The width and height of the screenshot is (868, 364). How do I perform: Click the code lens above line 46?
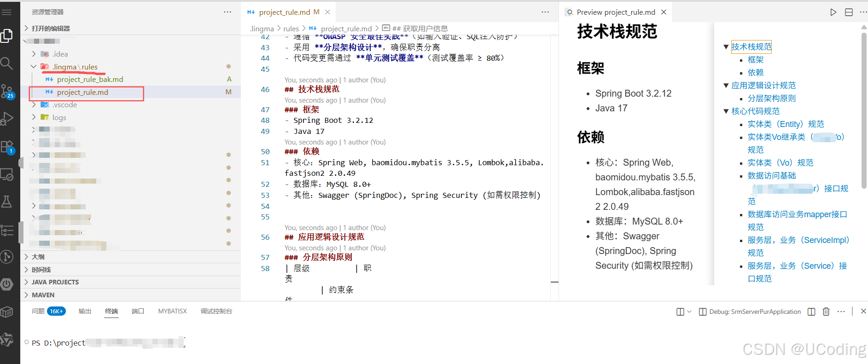(x=335, y=80)
